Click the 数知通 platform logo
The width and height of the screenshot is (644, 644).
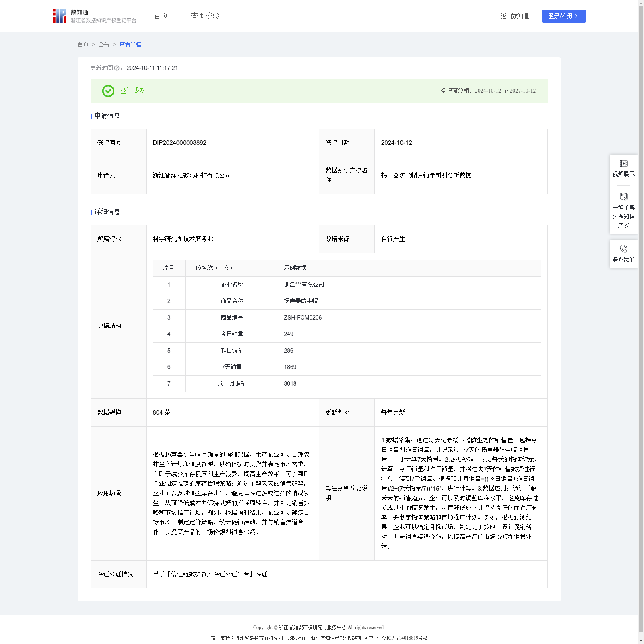point(60,16)
